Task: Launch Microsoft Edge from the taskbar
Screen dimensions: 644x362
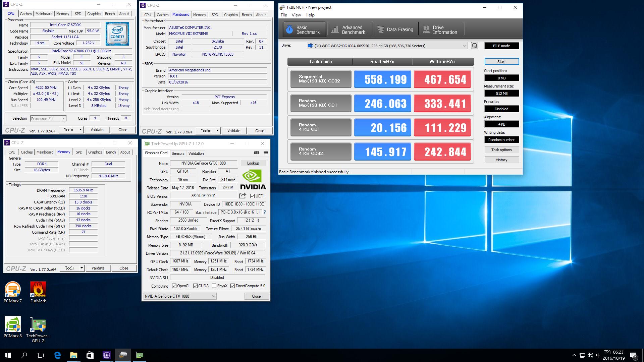Action: coord(57,355)
